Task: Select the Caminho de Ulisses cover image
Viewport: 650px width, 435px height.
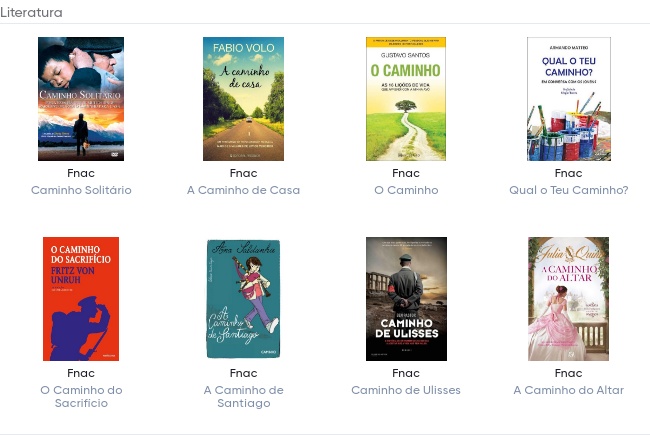Action: 406,299
